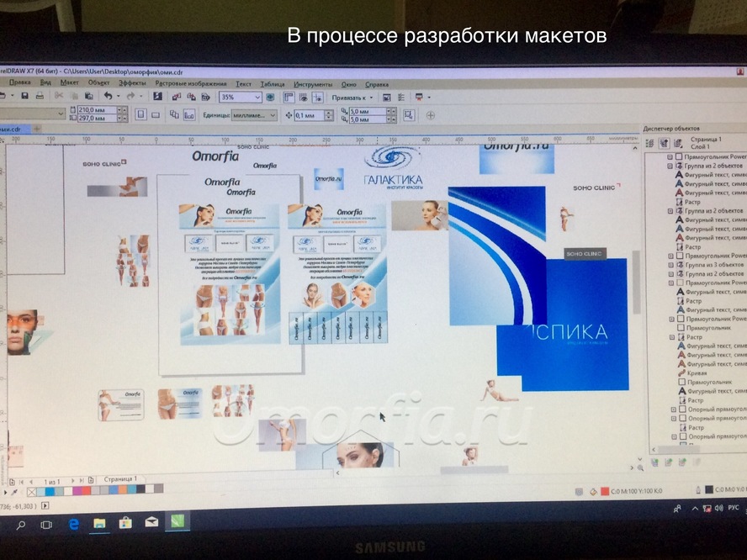Screen dimensions: 747x560
Task: Click the Cut scissors icon
Action: [x=59, y=96]
